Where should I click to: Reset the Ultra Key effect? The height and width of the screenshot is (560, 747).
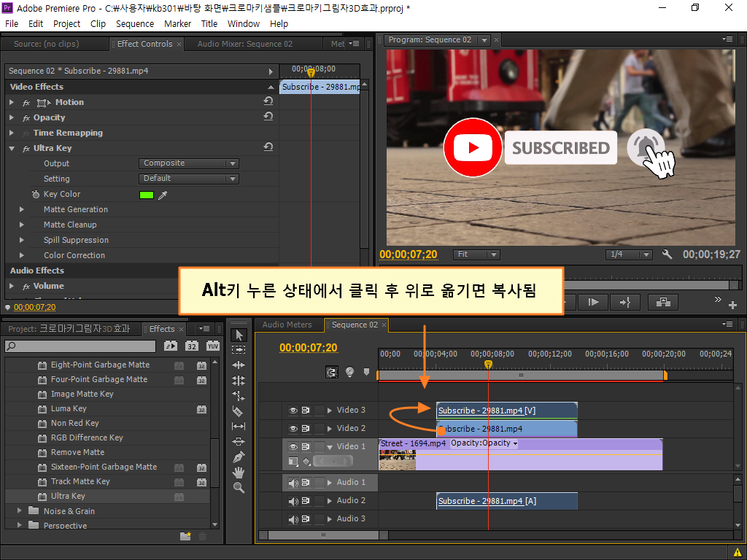pos(268,147)
